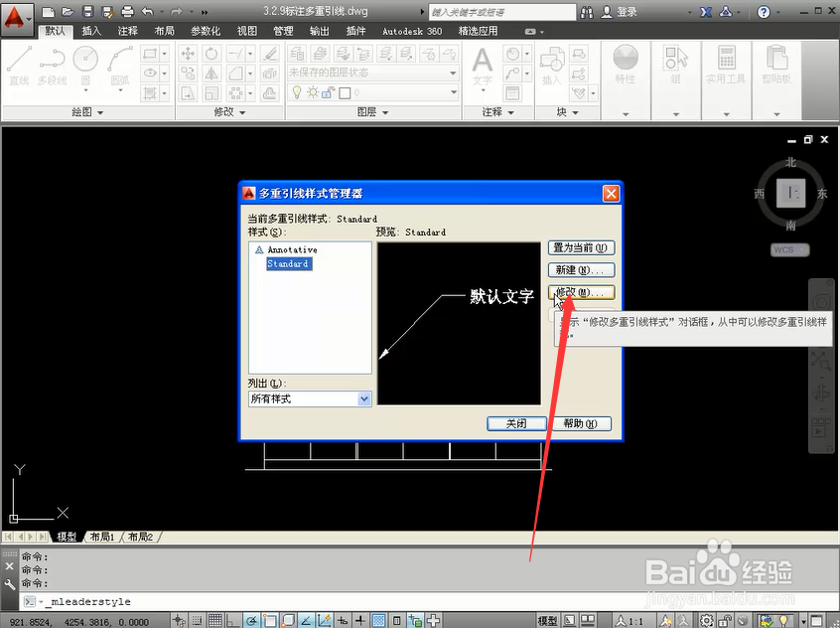Open the 插入 ribbon tab
Image resolution: width=840 pixels, height=628 pixels.
point(91,31)
